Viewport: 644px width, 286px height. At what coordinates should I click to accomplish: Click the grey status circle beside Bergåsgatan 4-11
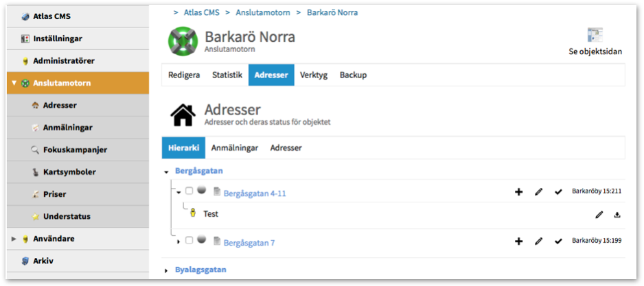click(201, 191)
